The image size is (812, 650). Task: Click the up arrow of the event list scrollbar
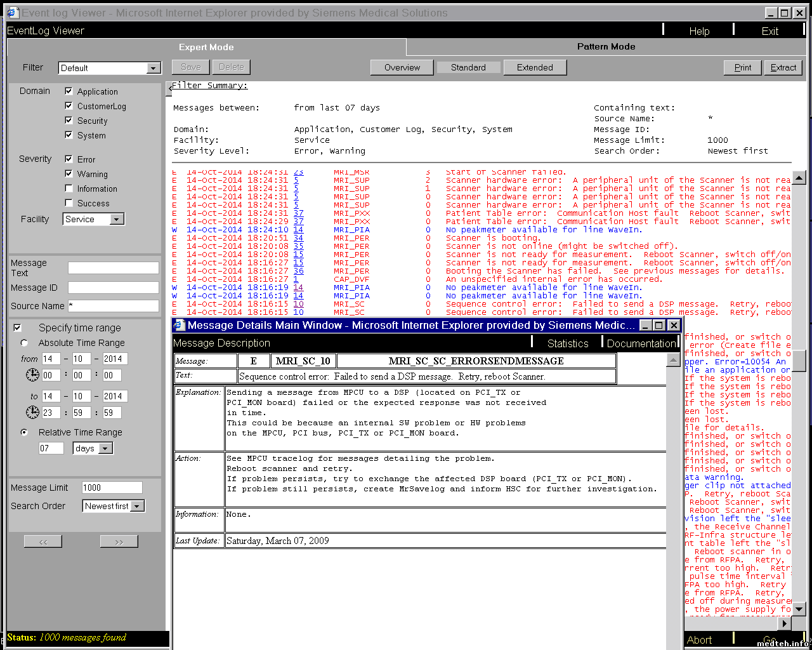pos(799,177)
